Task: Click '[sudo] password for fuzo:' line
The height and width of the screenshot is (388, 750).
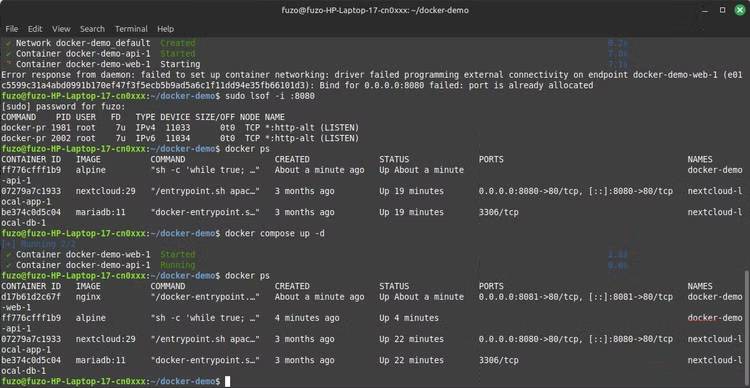Action: [x=63, y=106]
